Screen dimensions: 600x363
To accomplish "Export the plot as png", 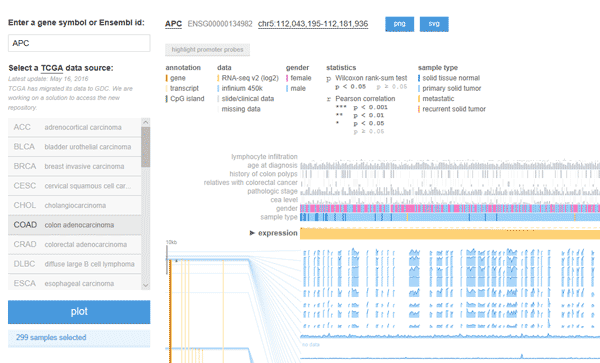I will pyautogui.click(x=399, y=24).
